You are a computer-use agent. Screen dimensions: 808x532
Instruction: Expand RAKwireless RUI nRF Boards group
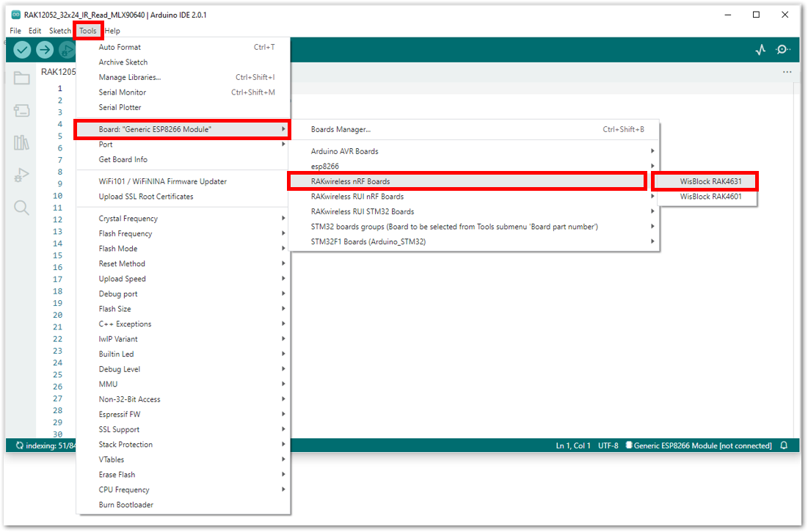(474, 196)
